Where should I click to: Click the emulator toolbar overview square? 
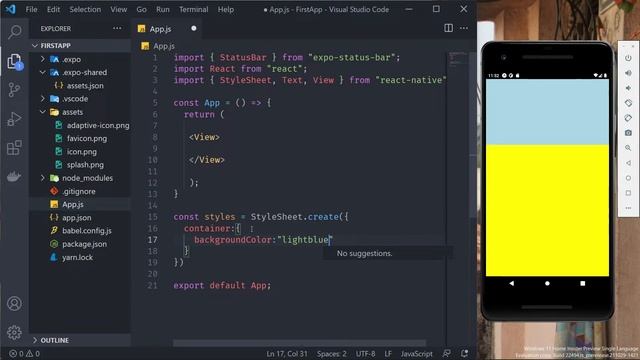628,193
